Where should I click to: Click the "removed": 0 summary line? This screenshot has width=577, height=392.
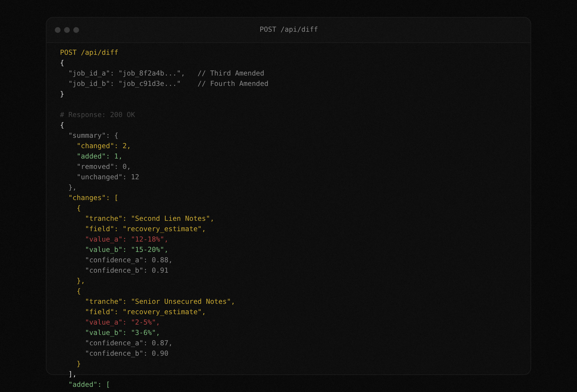pos(104,167)
